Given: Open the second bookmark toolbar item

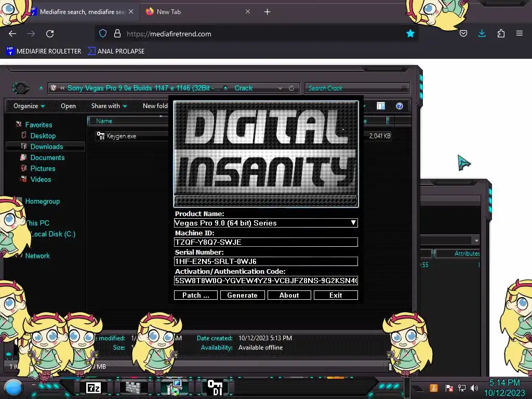Looking at the screenshot, I should (116, 51).
